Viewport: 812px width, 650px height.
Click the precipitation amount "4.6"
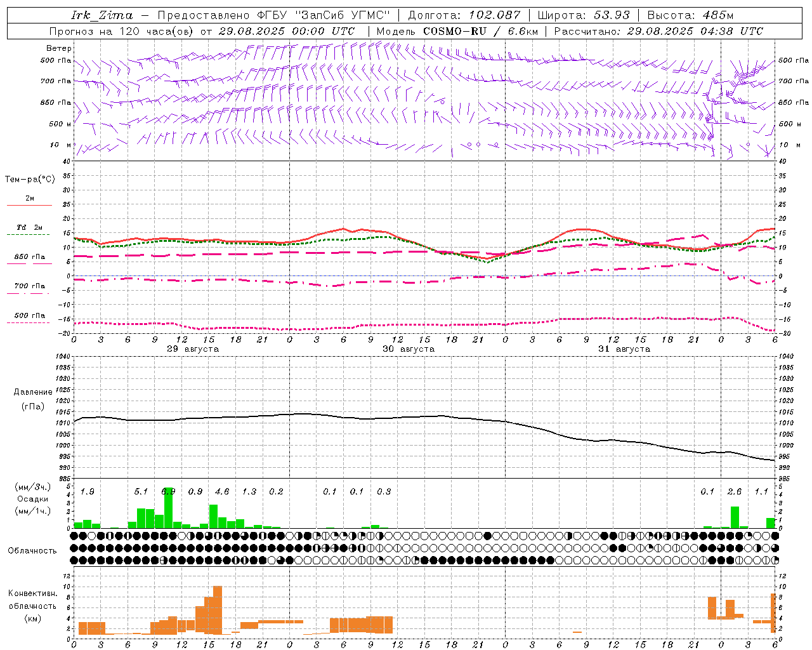[222, 492]
